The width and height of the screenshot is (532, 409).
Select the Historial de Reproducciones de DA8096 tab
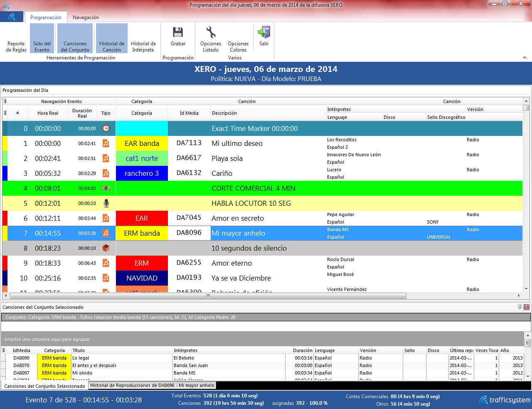click(x=153, y=385)
